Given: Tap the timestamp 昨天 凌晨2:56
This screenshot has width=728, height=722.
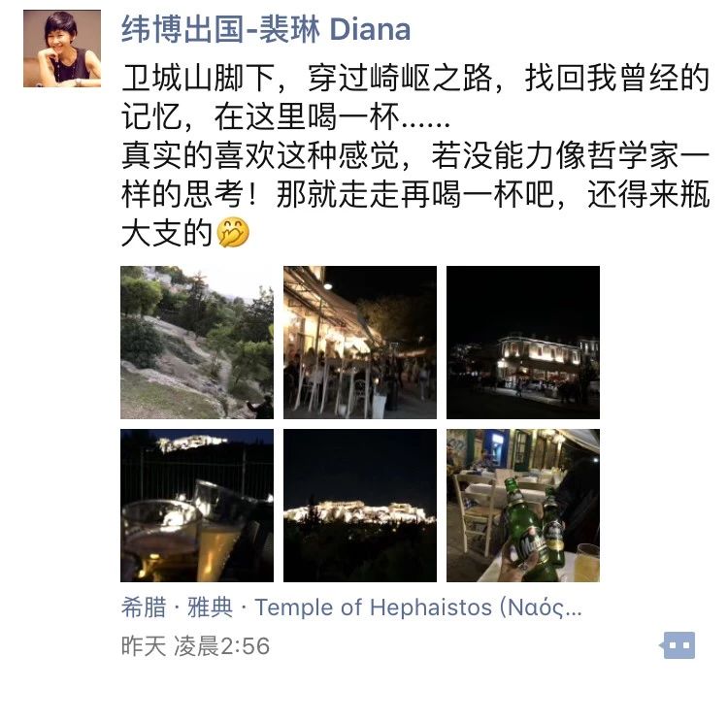Looking at the screenshot, I should (x=195, y=646).
